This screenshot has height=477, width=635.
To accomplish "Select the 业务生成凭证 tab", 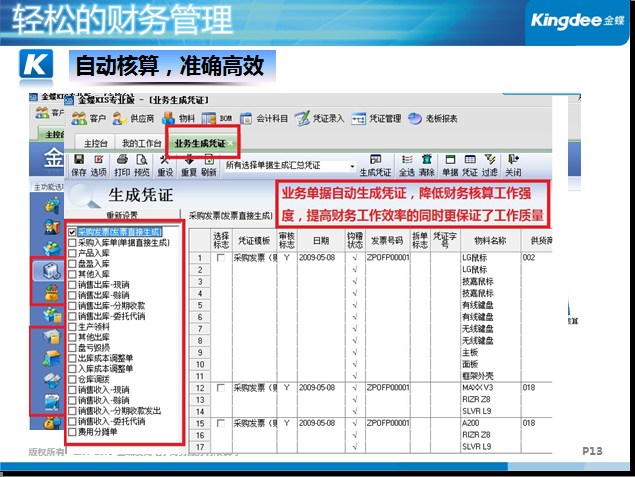I will click(x=199, y=143).
